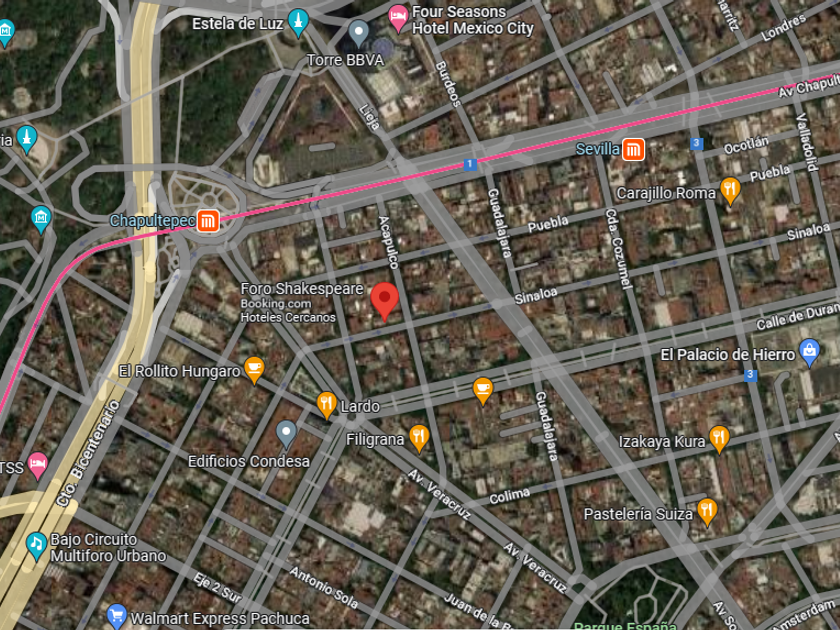The width and height of the screenshot is (840, 630).
Task: Click the Foro Shakespeare place label
Action: (302, 289)
